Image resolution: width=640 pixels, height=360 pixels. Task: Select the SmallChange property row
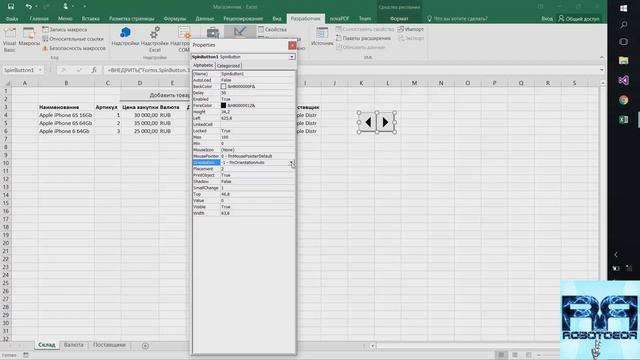click(x=244, y=188)
